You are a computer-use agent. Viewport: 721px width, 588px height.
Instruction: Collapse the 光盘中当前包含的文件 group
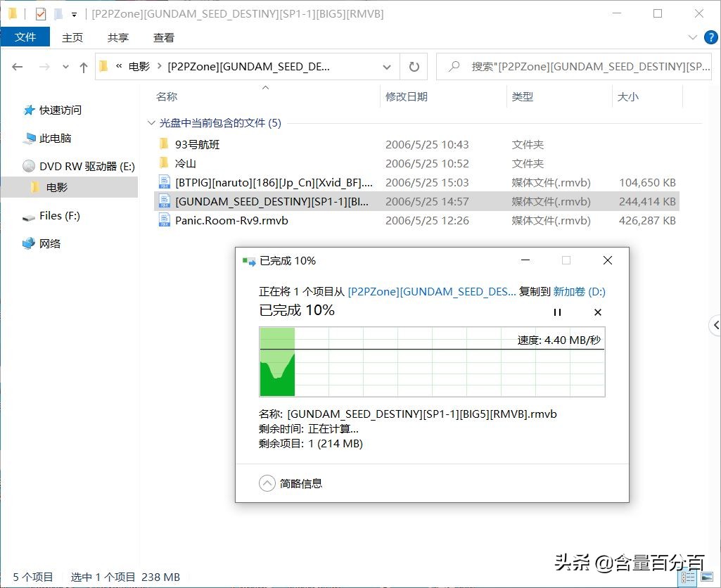coord(151,122)
